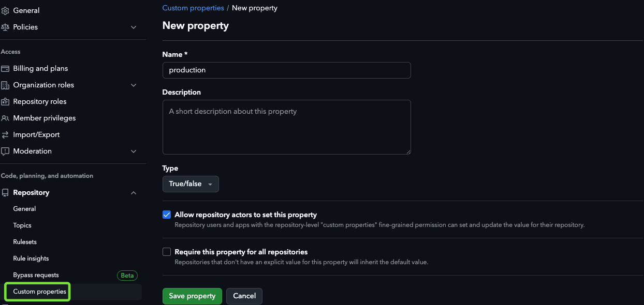Enable Require this property for all repositories
644x305 pixels.
point(167,252)
